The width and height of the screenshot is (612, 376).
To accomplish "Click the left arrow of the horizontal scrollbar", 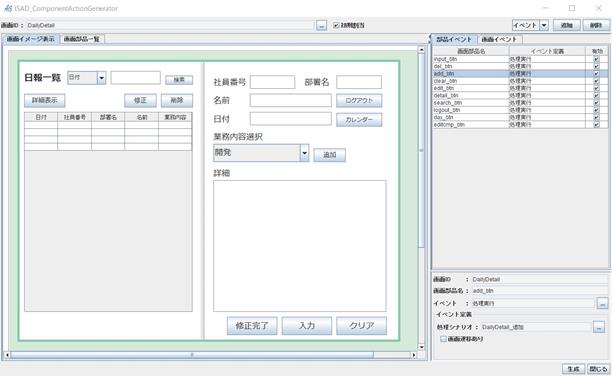I will pyautogui.click(x=7, y=355).
